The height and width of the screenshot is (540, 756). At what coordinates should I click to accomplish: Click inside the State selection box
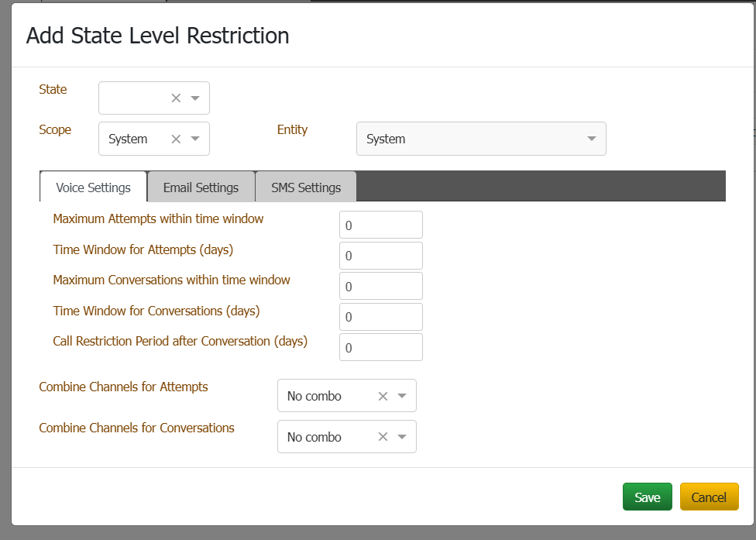(x=133, y=98)
